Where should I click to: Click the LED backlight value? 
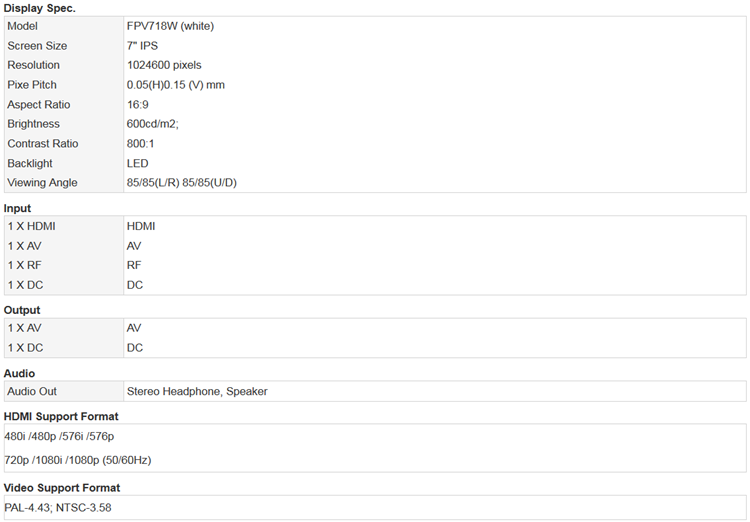(x=137, y=163)
